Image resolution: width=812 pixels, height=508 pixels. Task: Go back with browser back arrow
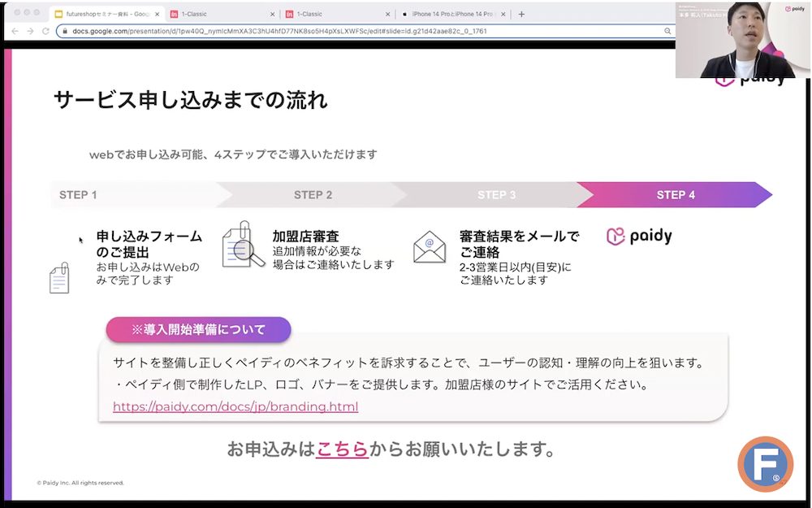coord(15,31)
